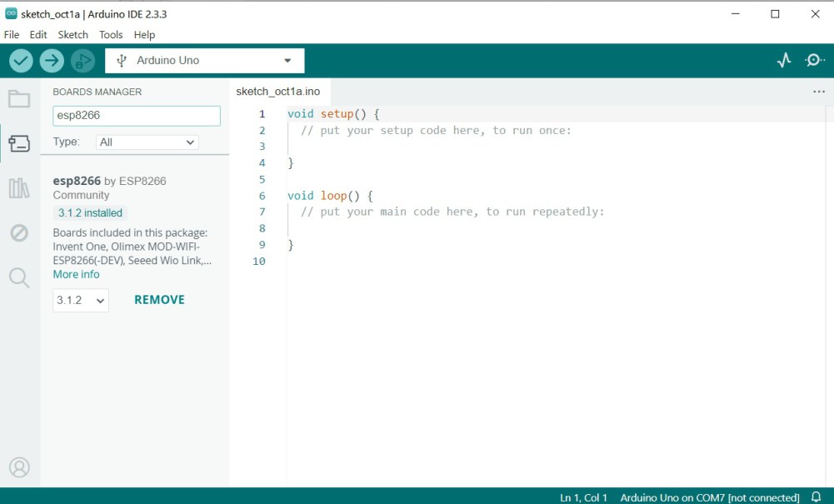Select the sketch_oct1a.ino tab

[x=278, y=92]
